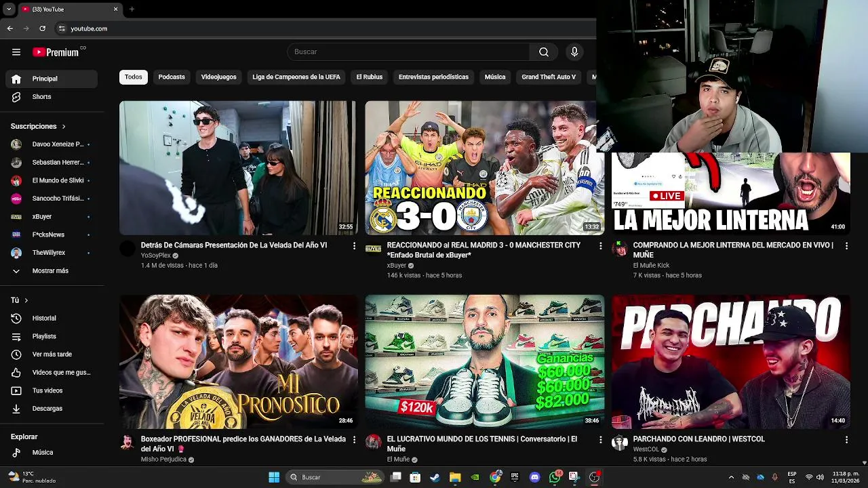The image size is (868, 488).
Task: Play REACCIONANDO 3-0 video thumbnail
Action: pos(484,168)
